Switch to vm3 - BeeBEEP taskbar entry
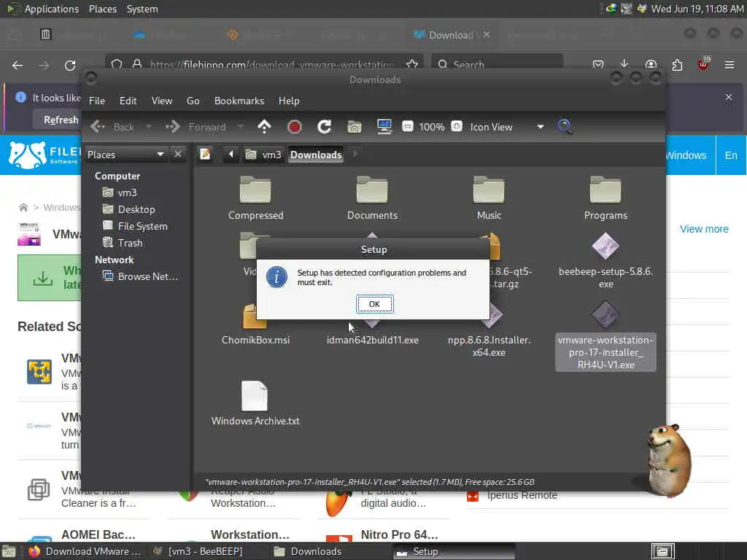Image resolution: width=747 pixels, height=560 pixels. [x=198, y=551]
